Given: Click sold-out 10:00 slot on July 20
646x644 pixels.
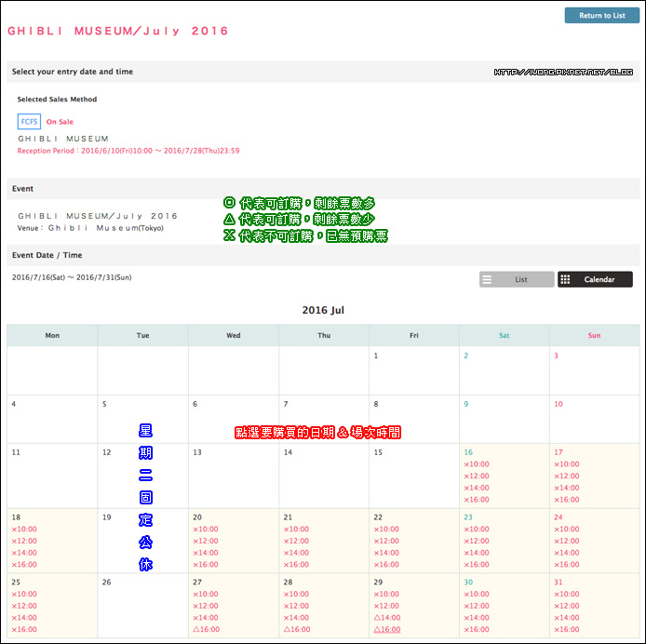Looking at the screenshot, I should click(x=206, y=529).
